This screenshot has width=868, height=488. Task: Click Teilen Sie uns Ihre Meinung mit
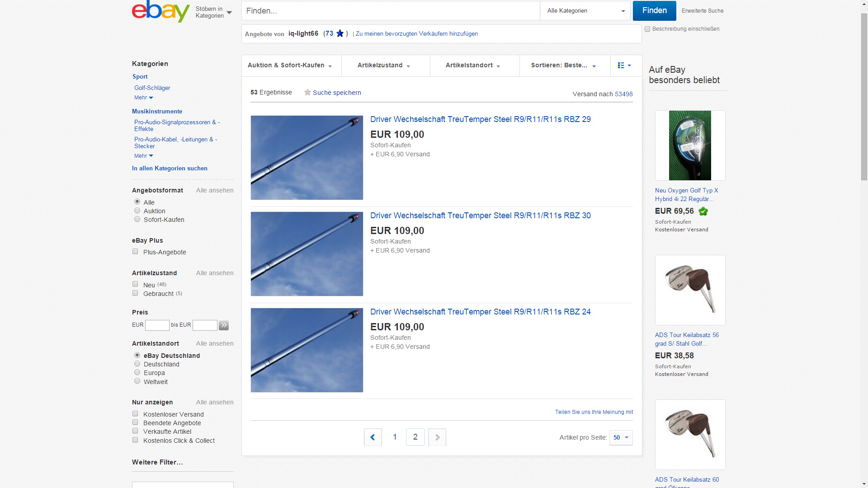coord(594,412)
